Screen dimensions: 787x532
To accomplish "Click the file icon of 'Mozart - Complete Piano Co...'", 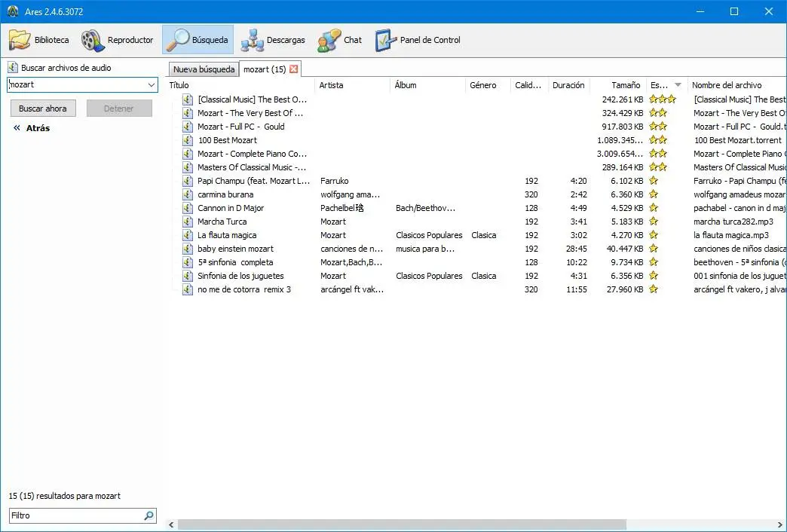I will coord(188,154).
